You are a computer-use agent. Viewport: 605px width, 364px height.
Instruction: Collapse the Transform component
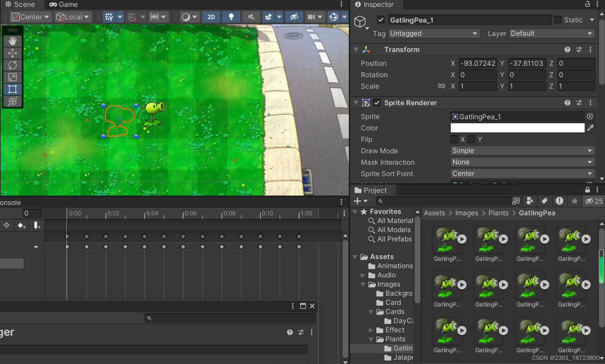(356, 50)
